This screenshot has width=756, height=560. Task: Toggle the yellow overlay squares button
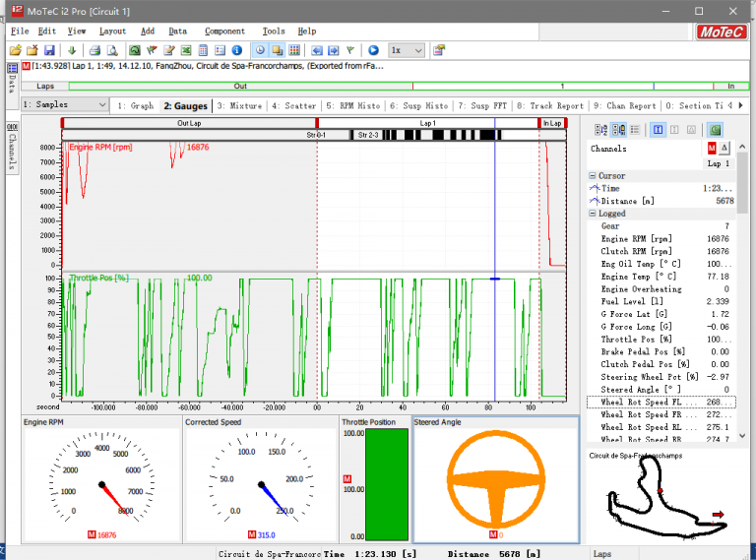coord(278,50)
